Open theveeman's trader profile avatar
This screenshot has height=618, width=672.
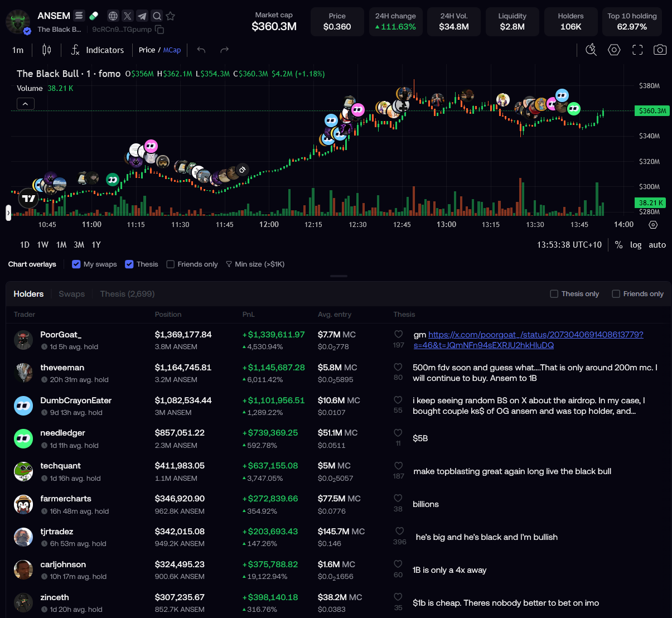click(x=23, y=373)
